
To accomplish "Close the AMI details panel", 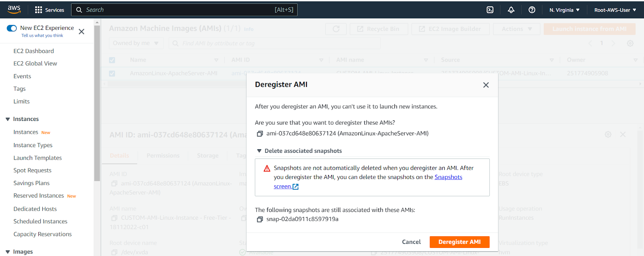I will (623, 134).
